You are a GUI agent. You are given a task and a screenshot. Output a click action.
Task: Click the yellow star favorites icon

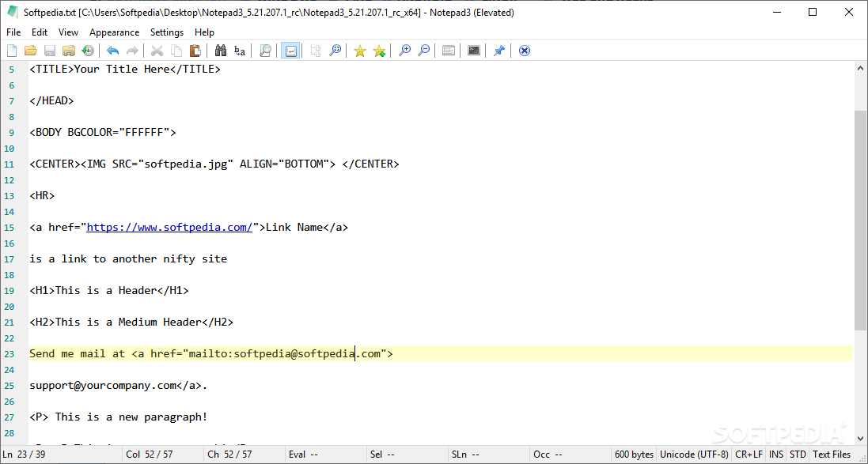[360, 51]
